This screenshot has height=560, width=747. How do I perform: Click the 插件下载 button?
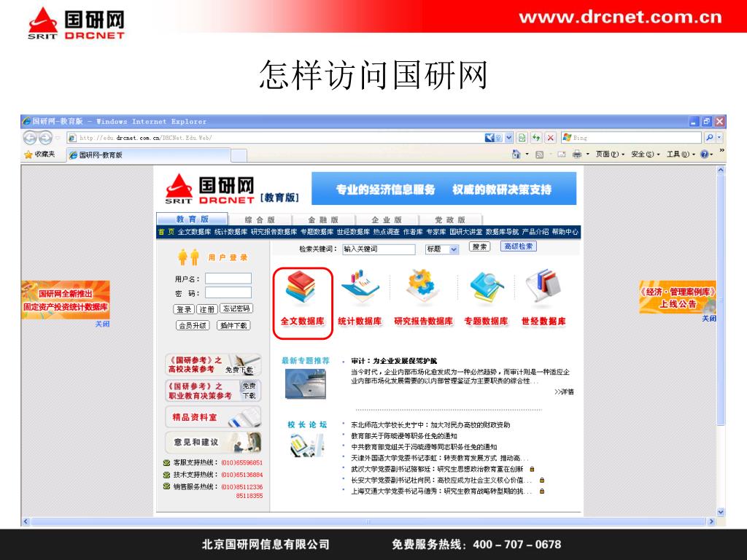pos(233,325)
